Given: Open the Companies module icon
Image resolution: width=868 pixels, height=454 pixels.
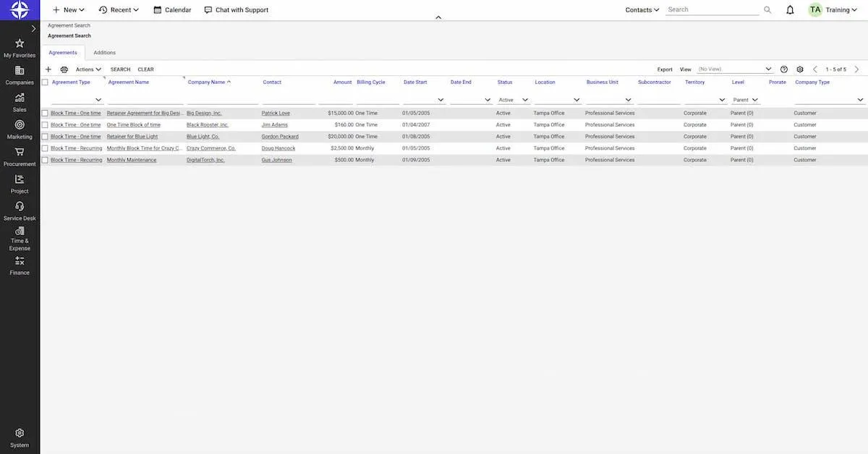Looking at the screenshot, I should pyautogui.click(x=20, y=70).
